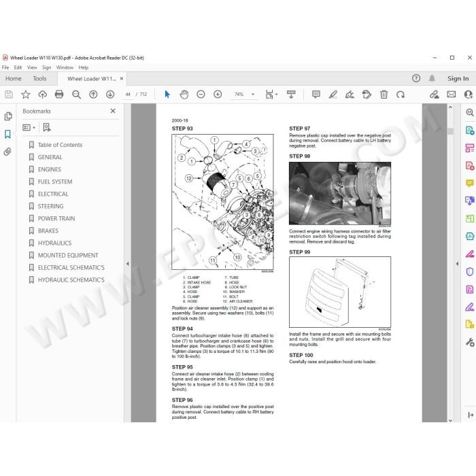Screen dimensions: 476x476
Task: Open the FUEL SYSTEM bookmark
Action: (55, 182)
